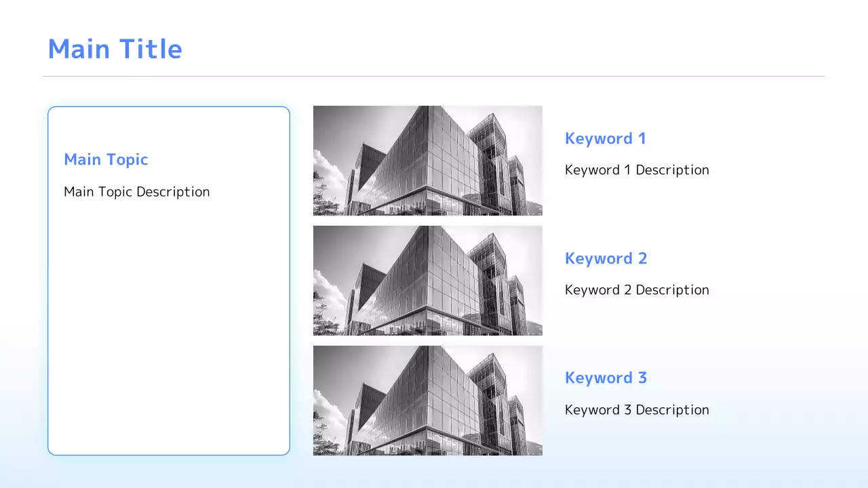Click the word "Main" in Main Topic heading

82,160
